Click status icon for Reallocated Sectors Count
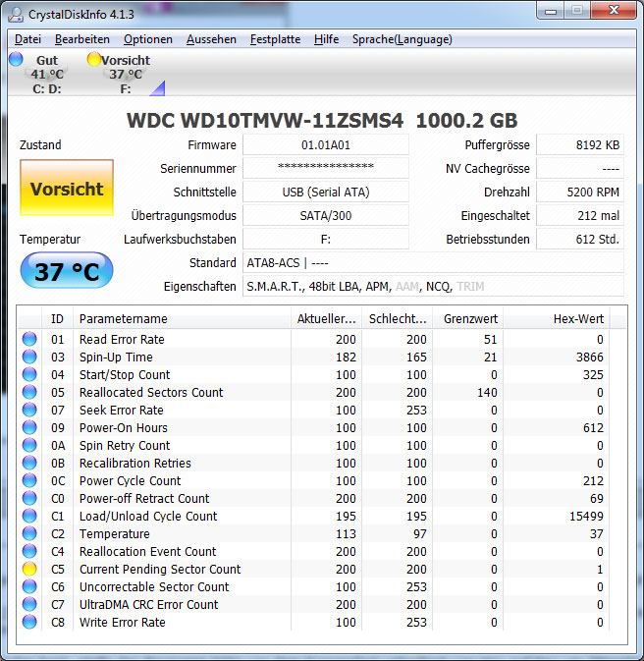This screenshot has height=661, width=644. point(29,392)
